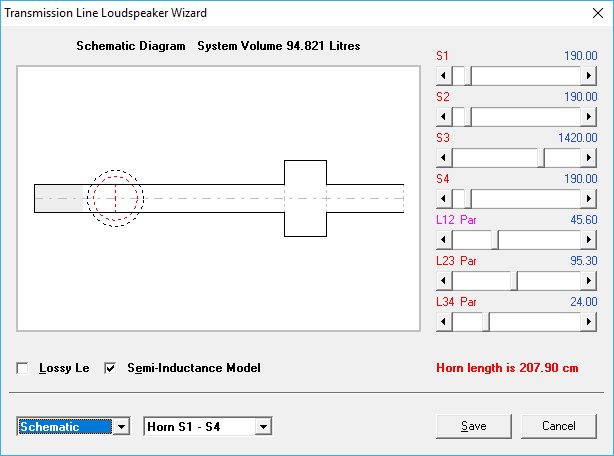Click the S4 slider right arrow
Image resolution: width=614 pixels, height=456 pixels.
tap(589, 199)
